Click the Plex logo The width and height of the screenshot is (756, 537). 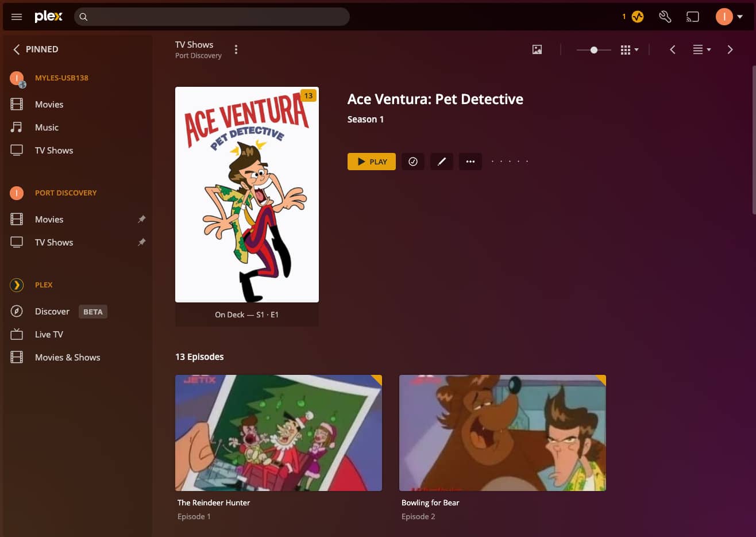click(48, 17)
